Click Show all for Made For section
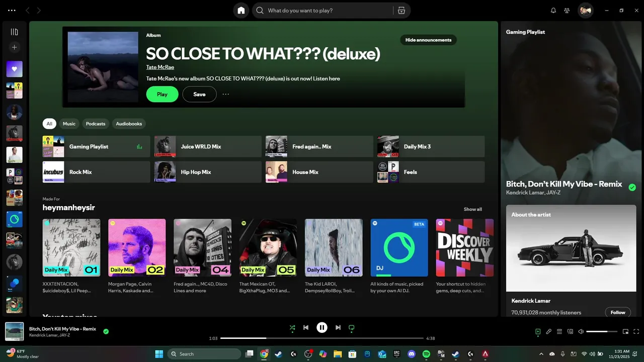 [x=473, y=209]
